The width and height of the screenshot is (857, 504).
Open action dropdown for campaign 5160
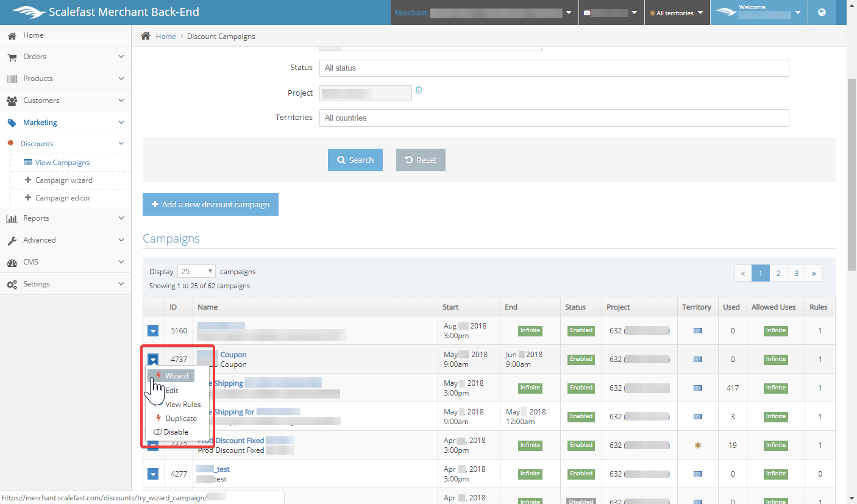[154, 331]
